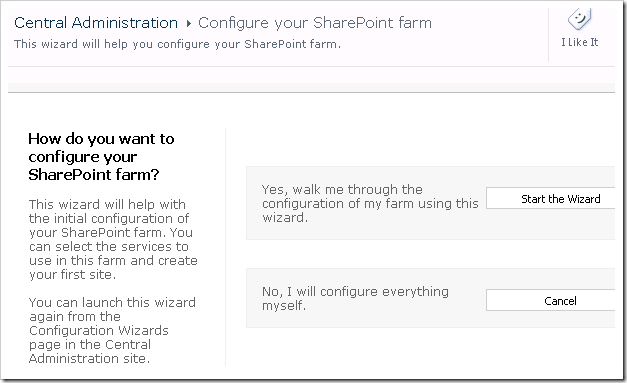This screenshot has width=627, height=383.
Task: Click the vertical line separating description and options
Action: 226,247
